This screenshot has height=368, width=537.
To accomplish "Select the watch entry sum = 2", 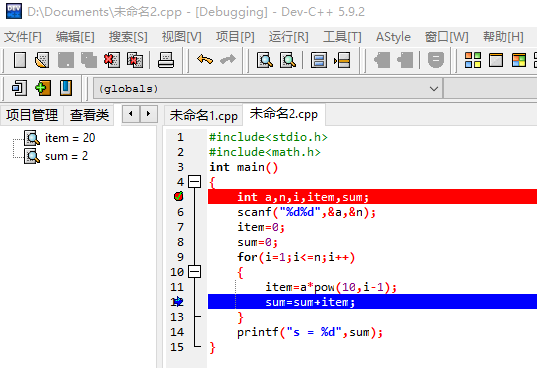I will [66, 156].
